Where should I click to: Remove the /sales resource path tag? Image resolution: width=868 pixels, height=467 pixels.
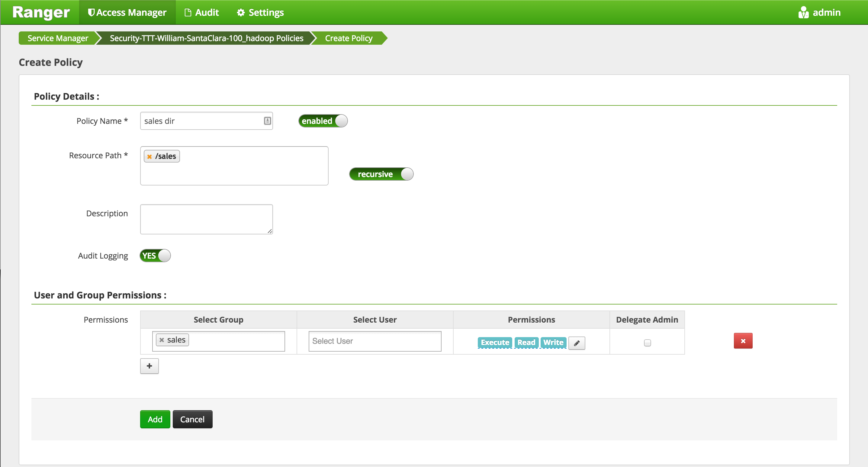pyautogui.click(x=149, y=156)
